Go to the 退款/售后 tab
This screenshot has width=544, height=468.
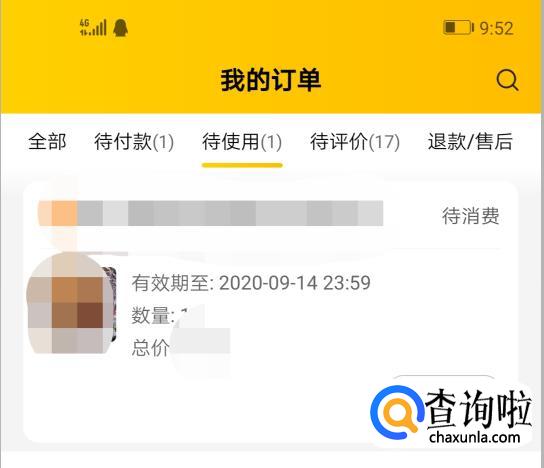470,142
